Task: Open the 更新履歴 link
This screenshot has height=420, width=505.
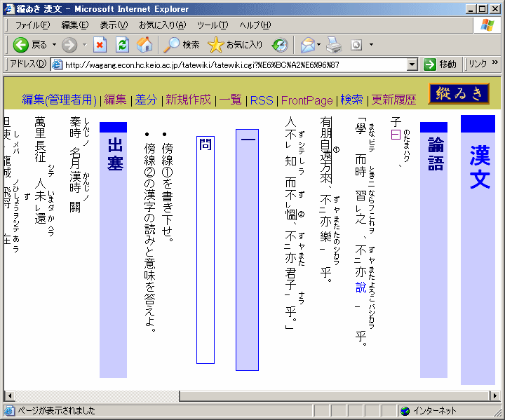Action: point(393,100)
